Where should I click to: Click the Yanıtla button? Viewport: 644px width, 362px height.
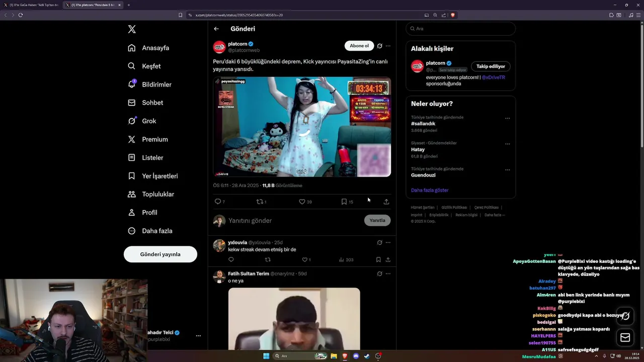click(377, 220)
